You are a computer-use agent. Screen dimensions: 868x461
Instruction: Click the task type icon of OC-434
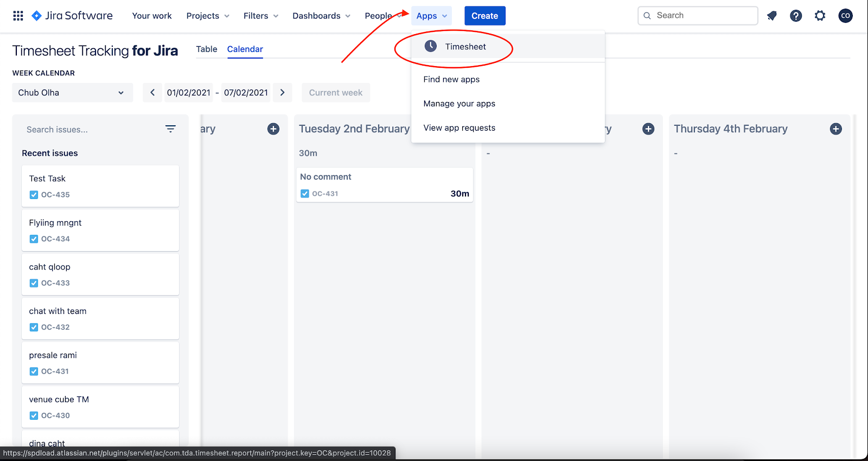(x=34, y=239)
